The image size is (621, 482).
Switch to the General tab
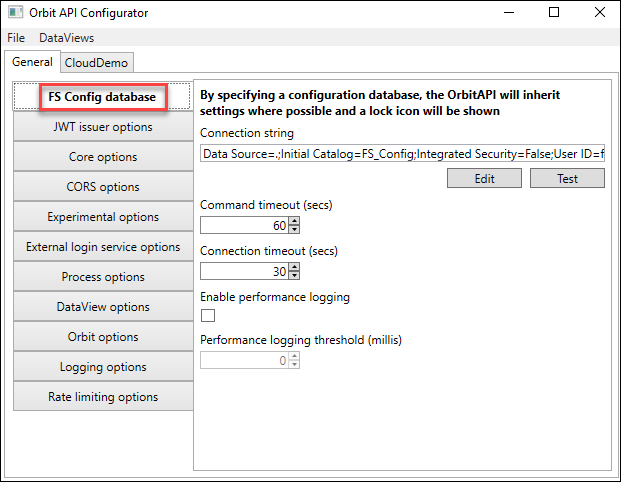pos(32,62)
